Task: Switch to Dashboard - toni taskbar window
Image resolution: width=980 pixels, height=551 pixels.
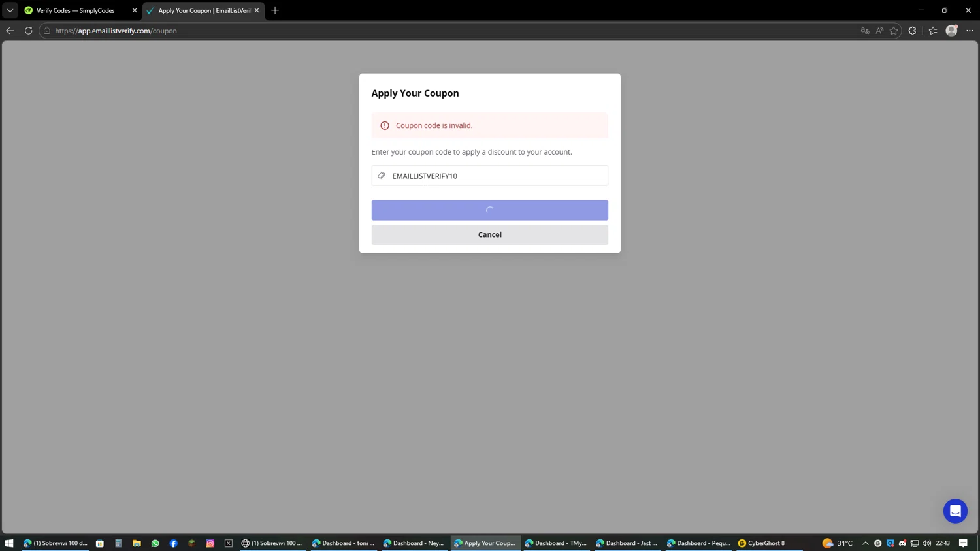Action: [344, 543]
